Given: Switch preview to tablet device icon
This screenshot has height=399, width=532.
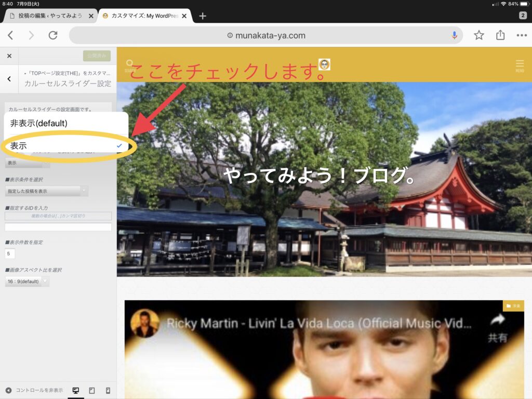Looking at the screenshot, I should point(92,391).
